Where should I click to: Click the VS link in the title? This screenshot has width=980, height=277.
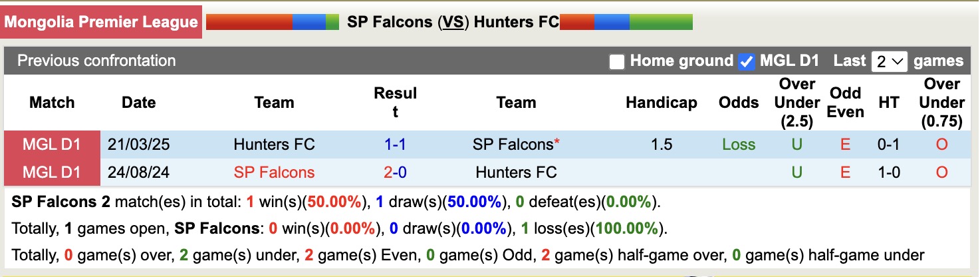453,22
